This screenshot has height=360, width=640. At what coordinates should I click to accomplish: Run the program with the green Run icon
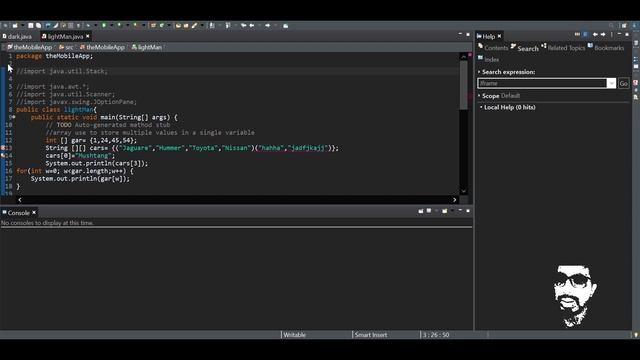tap(104, 25)
